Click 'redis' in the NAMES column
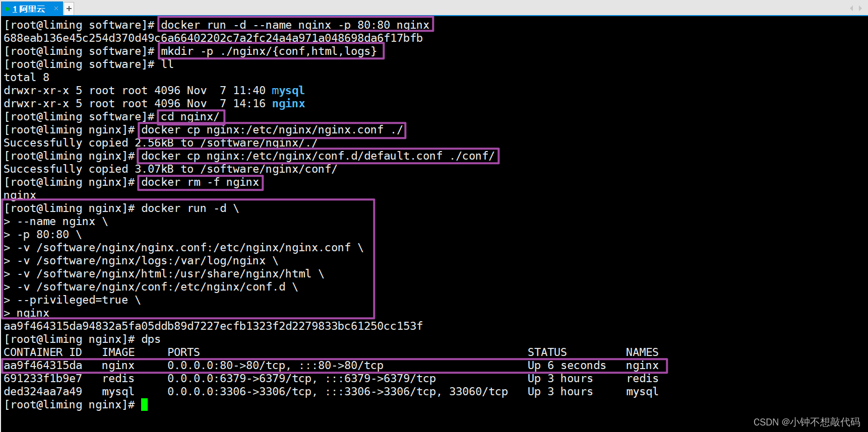 [x=642, y=379]
